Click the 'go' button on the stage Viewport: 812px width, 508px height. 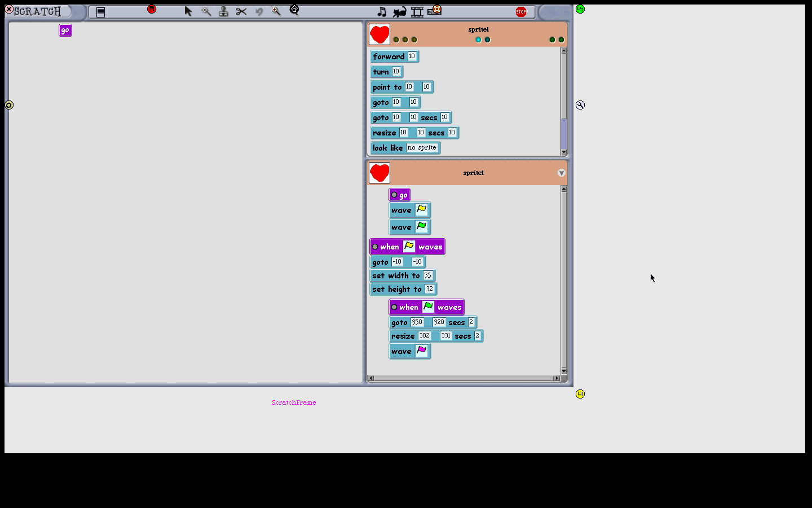coord(65,30)
